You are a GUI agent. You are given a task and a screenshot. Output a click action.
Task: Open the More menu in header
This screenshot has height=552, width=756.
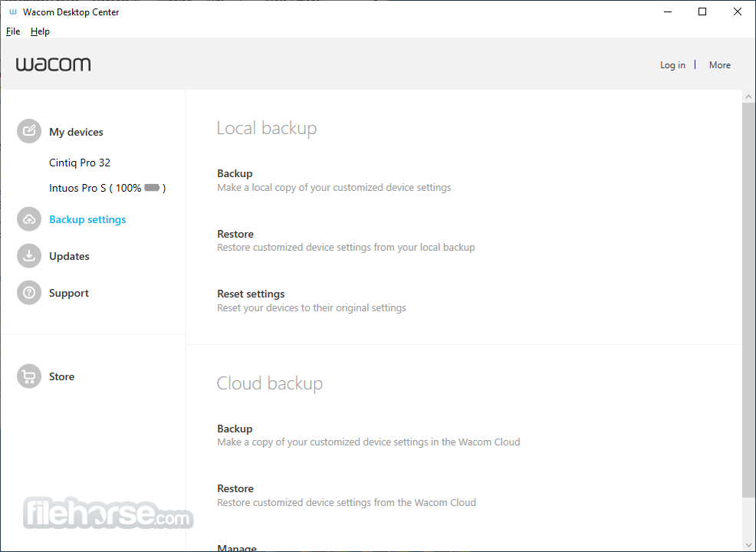click(x=720, y=65)
